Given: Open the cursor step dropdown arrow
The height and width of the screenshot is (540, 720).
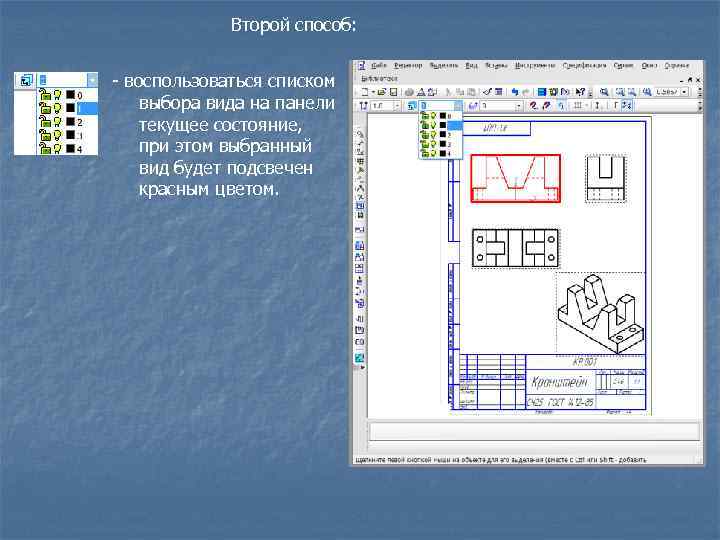Looking at the screenshot, I should pyautogui.click(x=397, y=106).
